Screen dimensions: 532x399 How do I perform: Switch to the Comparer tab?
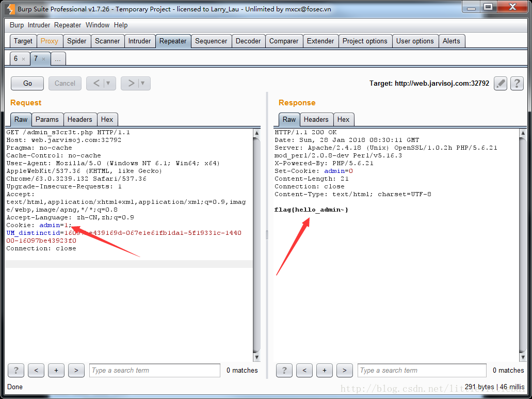pyautogui.click(x=284, y=41)
